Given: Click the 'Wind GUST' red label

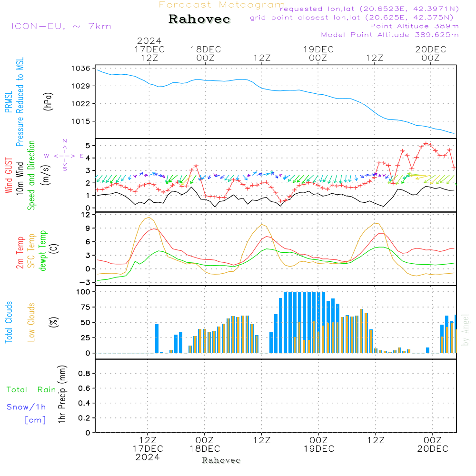Looking at the screenshot, I should [9, 175].
